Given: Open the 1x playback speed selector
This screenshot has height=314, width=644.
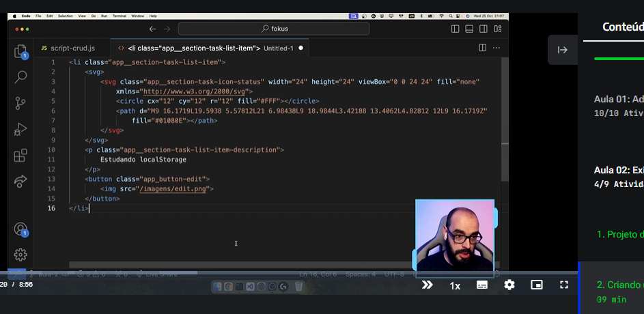Looking at the screenshot, I should click(x=455, y=286).
